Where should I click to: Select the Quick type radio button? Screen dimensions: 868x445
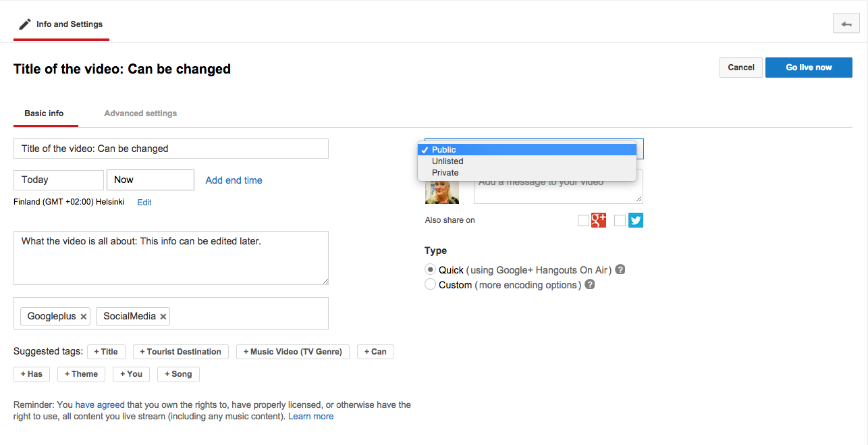[430, 269]
